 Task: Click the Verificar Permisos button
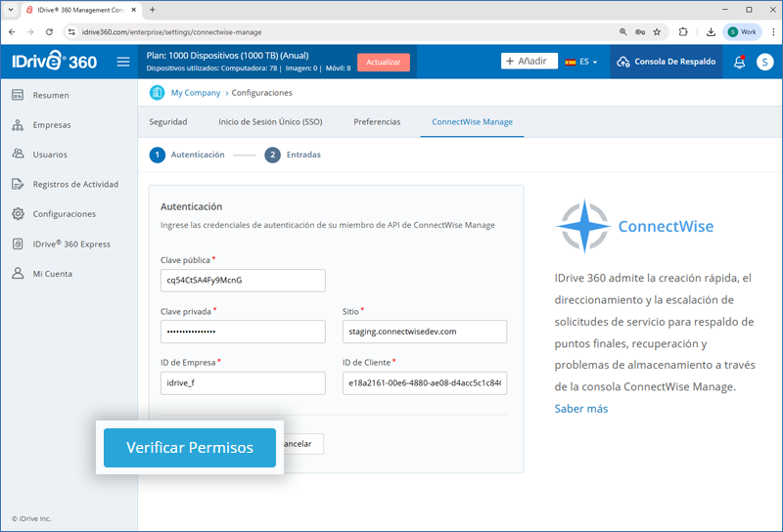pyautogui.click(x=190, y=448)
